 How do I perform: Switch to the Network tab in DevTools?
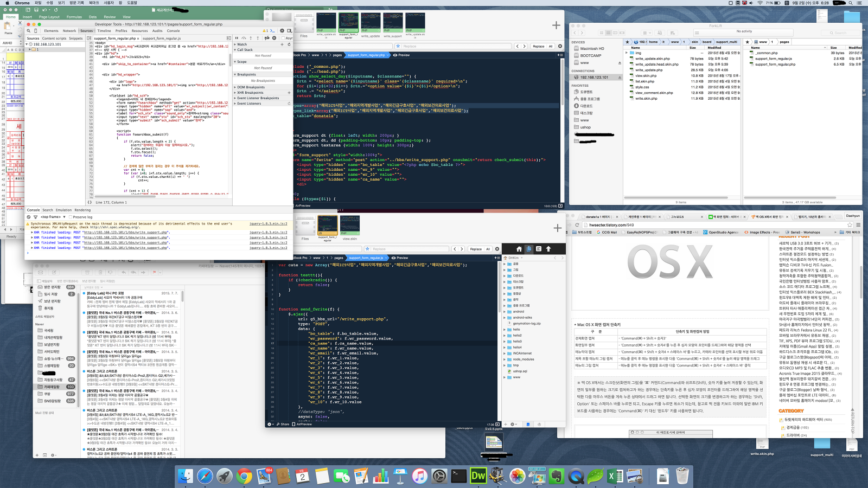pos(69,31)
